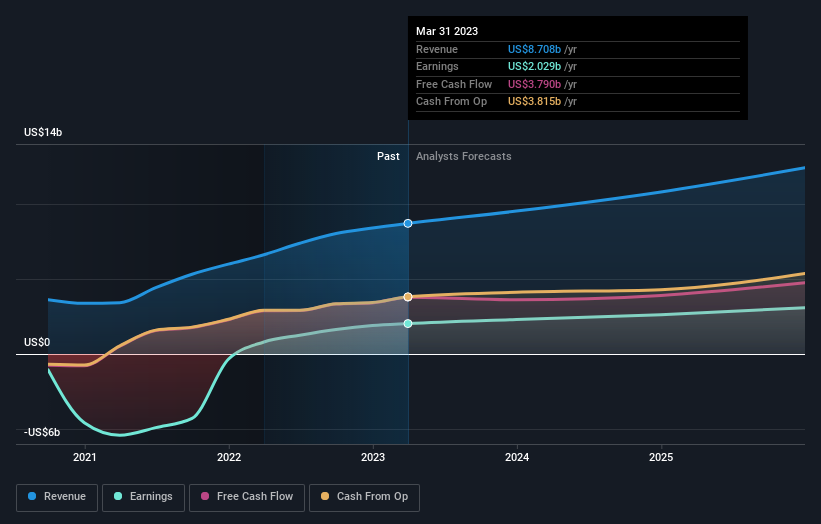Toggle the Revenue legend button

(x=57, y=497)
